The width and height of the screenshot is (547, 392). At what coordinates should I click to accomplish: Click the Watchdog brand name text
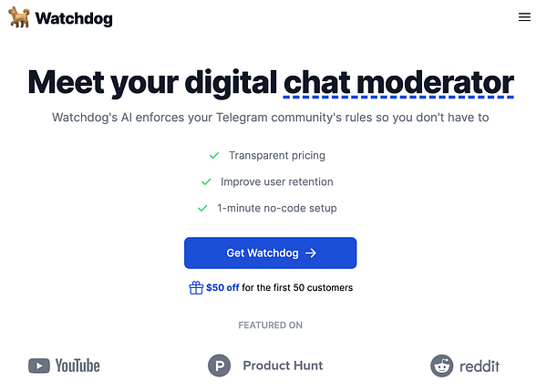(74, 18)
